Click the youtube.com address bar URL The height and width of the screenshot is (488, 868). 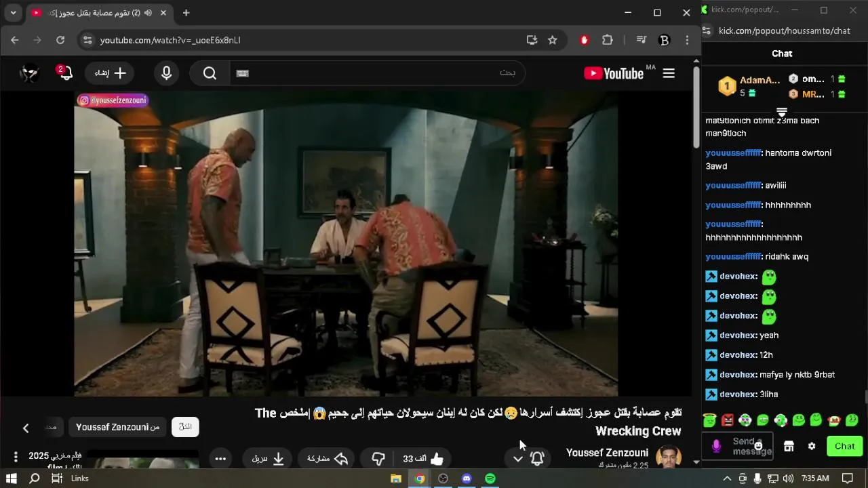click(x=170, y=40)
